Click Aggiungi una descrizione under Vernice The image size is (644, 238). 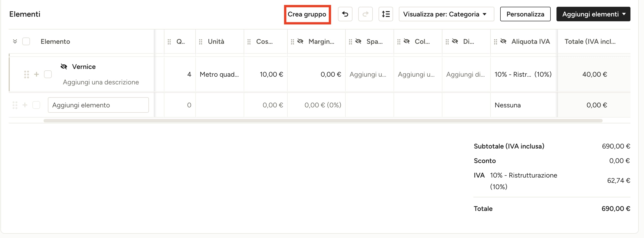[x=101, y=82]
